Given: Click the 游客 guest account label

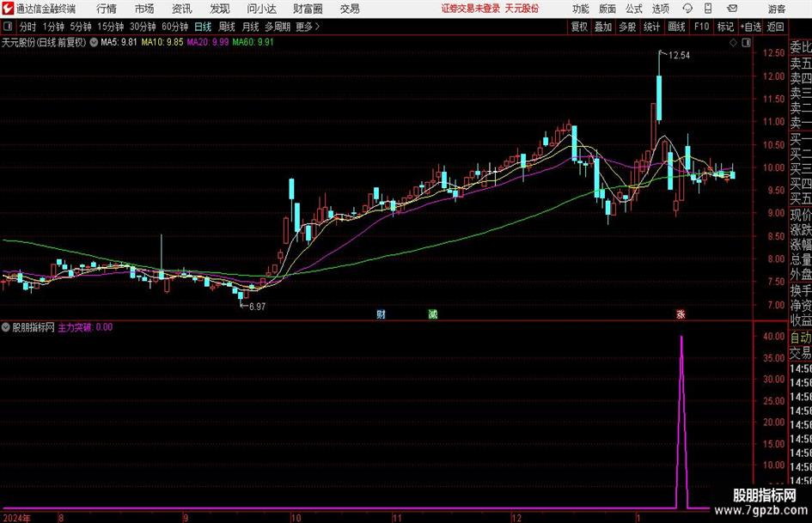Looking at the screenshot, I should pyautogui.click(x=776, y=9).
